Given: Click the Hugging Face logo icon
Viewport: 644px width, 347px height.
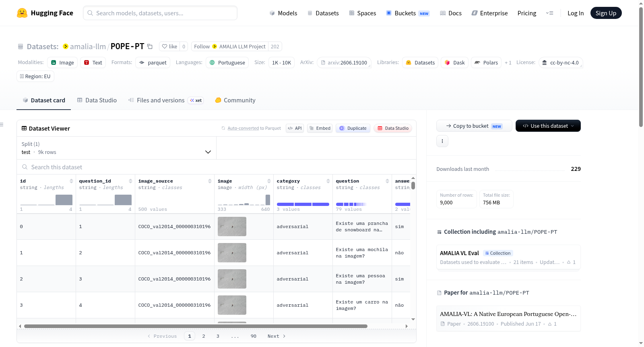Looking at the screenshot, I should [22, 13].
